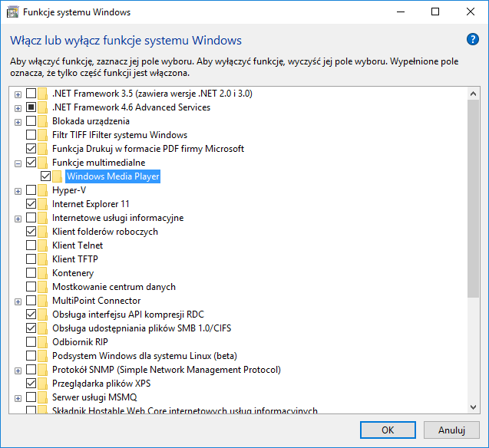Screen dimensions: 489x448
Task: Click the folder icon next to Odbiornik RIP
Action: pyautogui.click(x=42, y=342)
